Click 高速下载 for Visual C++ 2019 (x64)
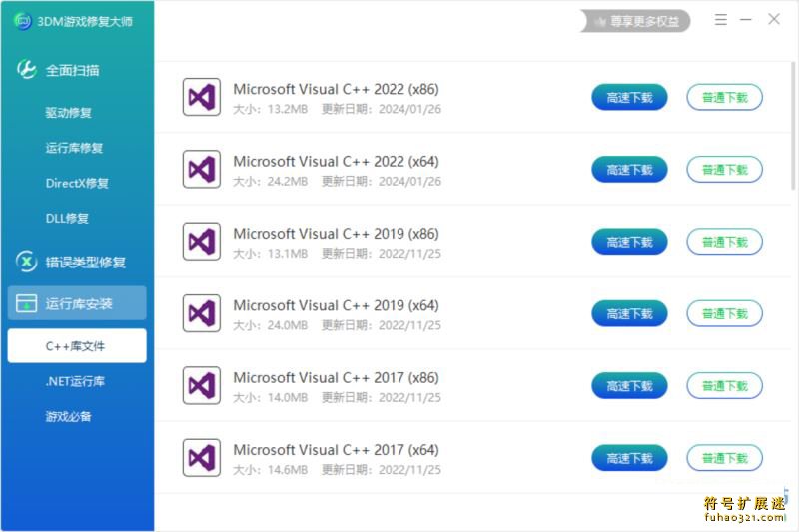This screenshot has width=799, height=532. click(x=629, y=314)
